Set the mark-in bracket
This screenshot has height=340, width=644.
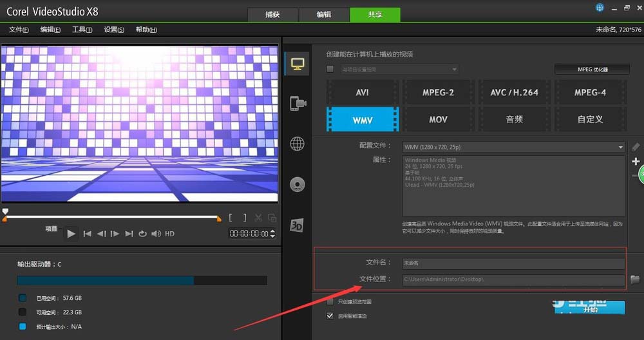point(231,218)
